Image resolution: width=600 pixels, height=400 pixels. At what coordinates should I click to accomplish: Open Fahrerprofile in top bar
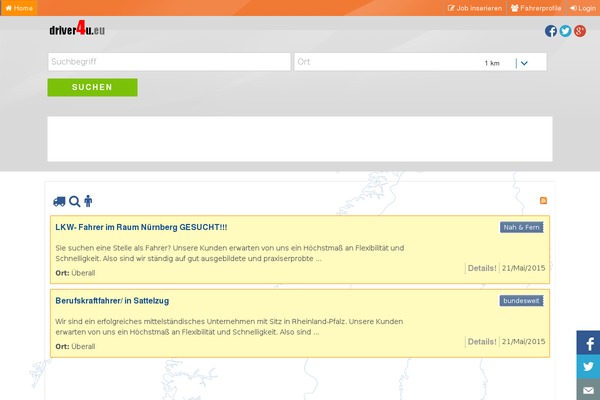(x=536, y=8)
